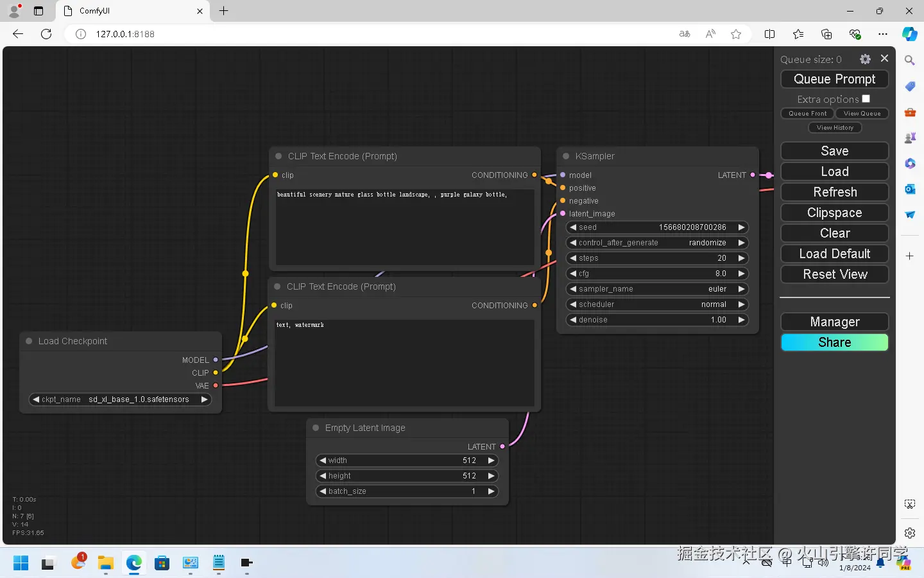Open View Queue list
Screen dimensions: 924x578
click(x=862, y=114)
